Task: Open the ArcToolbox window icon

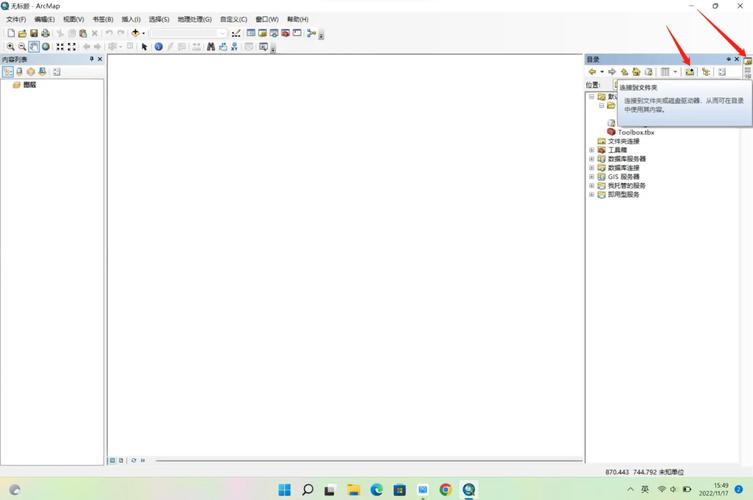Action: [285, 33]
